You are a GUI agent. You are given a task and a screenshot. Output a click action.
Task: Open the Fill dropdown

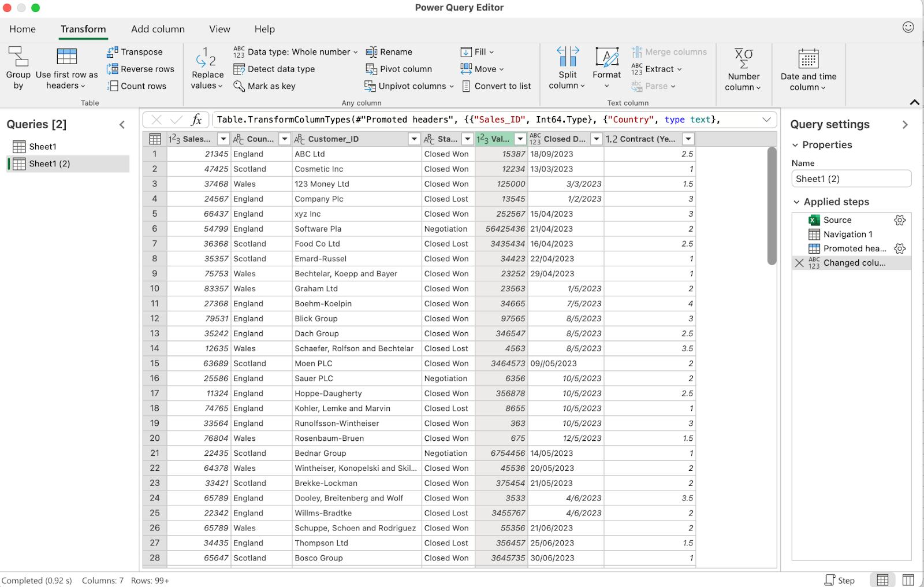[477, 52]
